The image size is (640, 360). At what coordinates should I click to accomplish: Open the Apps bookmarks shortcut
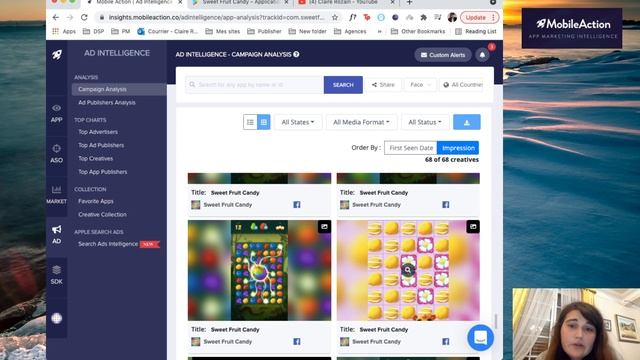[x=64, y=31]
